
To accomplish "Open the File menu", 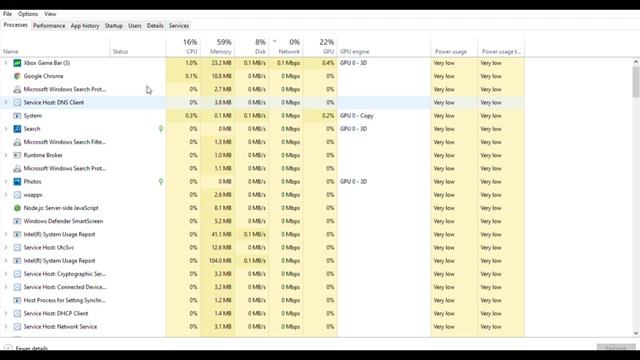I will [7, 14].
